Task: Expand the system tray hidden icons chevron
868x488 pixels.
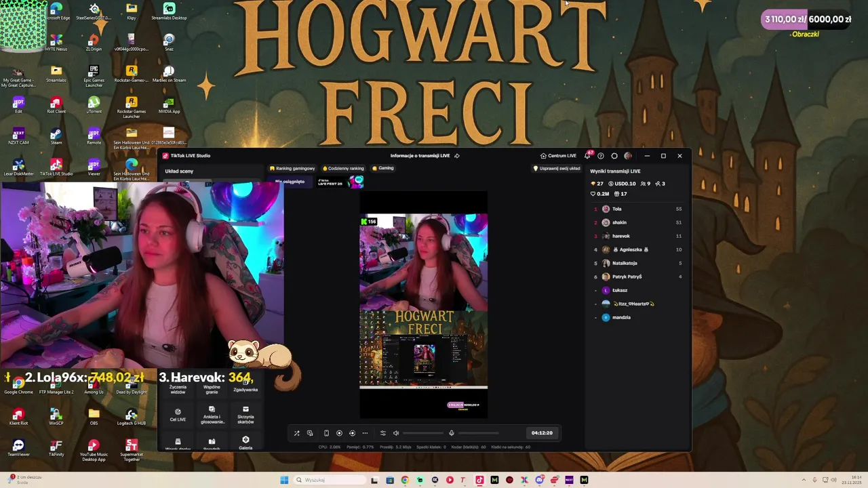Action: tap(804, 480)
